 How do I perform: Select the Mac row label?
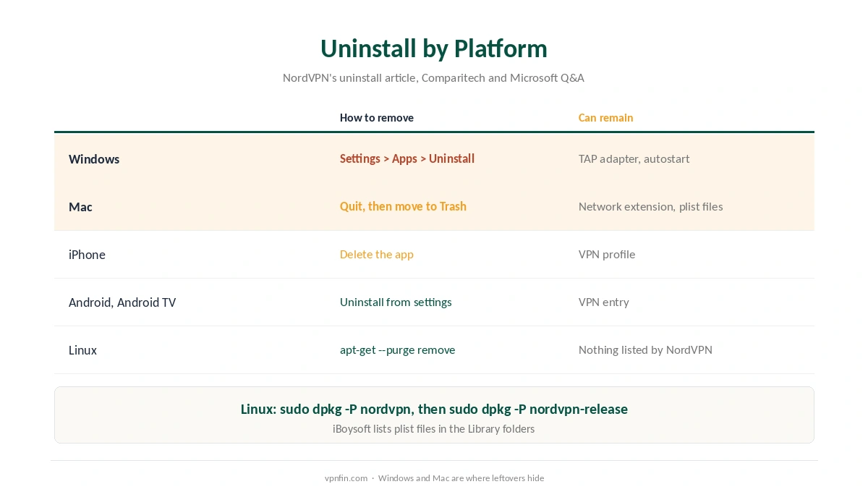click(80, 207)
